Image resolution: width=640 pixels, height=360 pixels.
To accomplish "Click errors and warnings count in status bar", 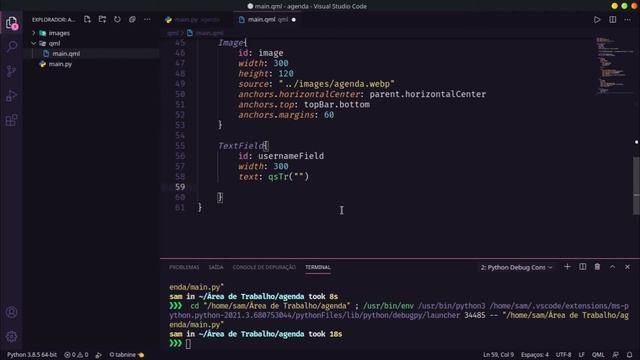I will point(76,355).
